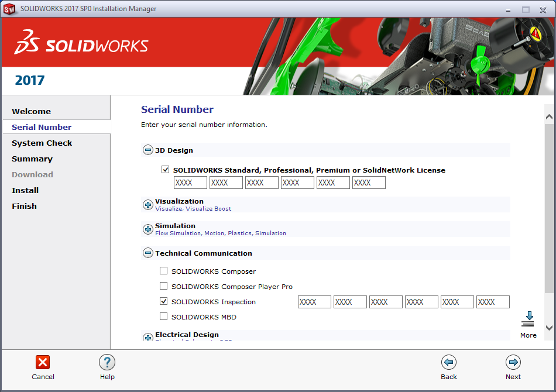Enable the SOLIDWORKS MBD checkbox

pos(163,316)
